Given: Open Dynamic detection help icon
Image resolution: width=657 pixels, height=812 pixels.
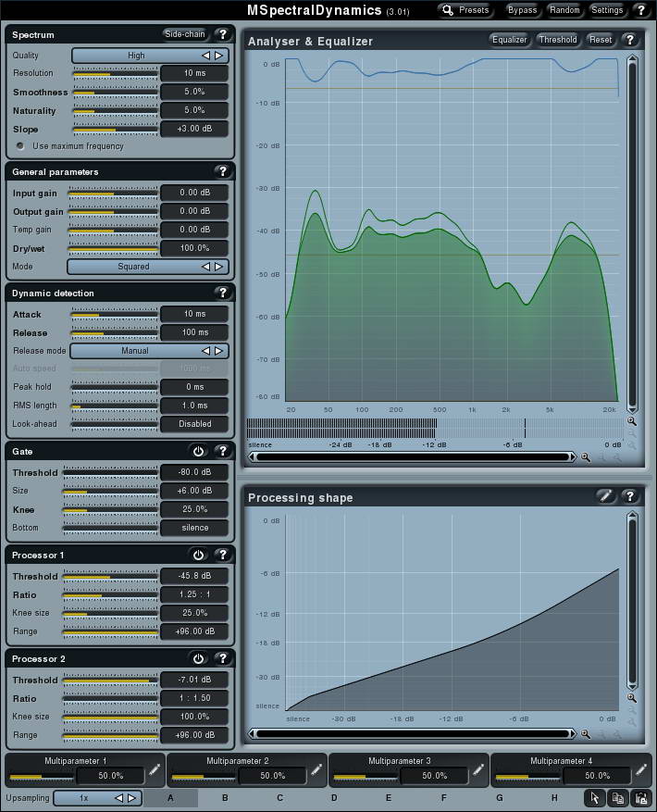Looking at the screenshot, I should (223, 293).
